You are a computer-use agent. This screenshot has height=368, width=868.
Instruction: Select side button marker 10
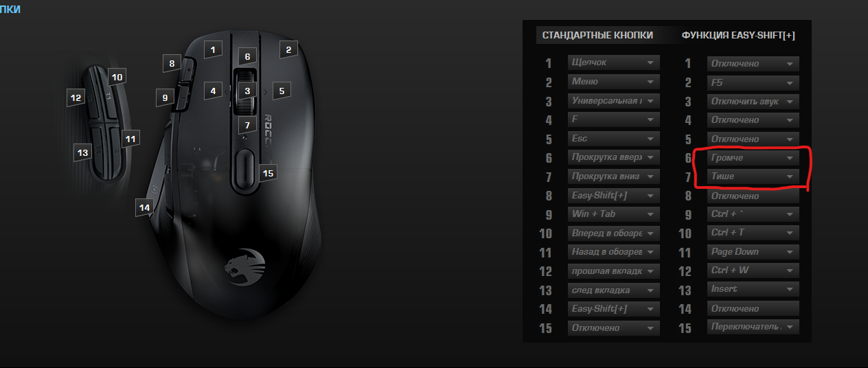click(x=117, y=77)
